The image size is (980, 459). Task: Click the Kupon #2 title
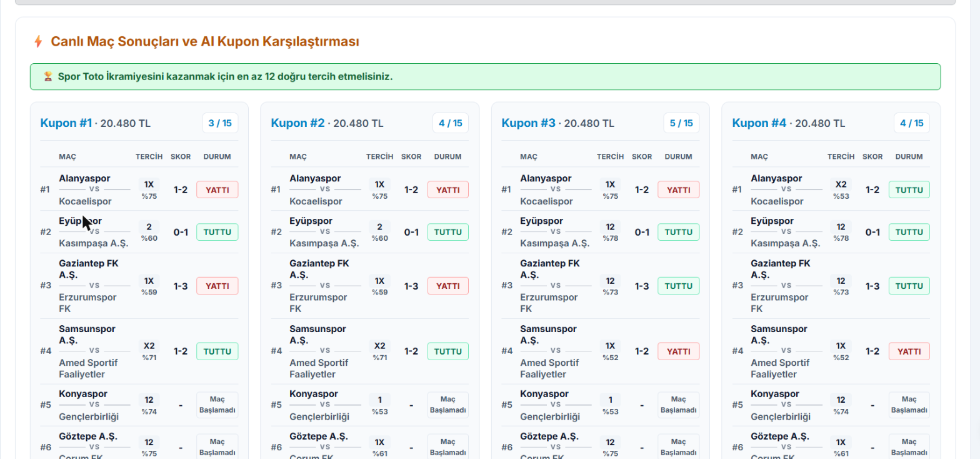pos(297,123)
